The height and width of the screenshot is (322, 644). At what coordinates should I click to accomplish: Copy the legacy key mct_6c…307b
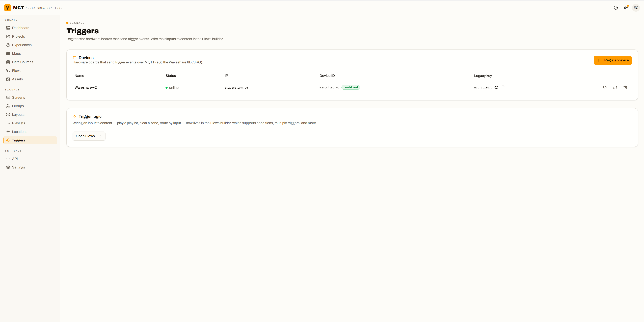point(503,87)
